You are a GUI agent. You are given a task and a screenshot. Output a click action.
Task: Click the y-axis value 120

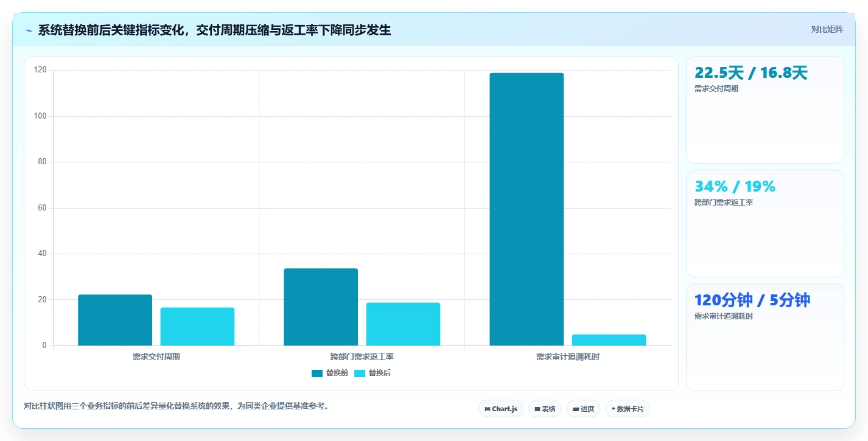tap(40, 70)
